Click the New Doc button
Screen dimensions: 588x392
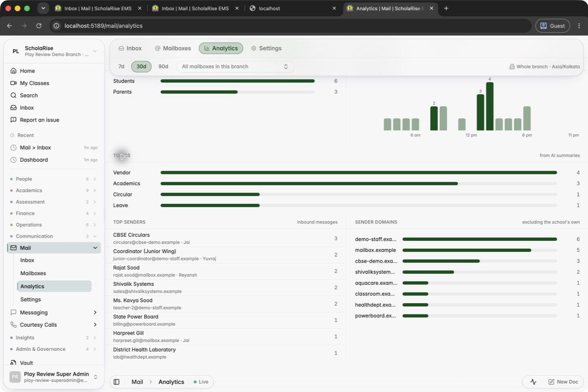click(x=563, y=382)
